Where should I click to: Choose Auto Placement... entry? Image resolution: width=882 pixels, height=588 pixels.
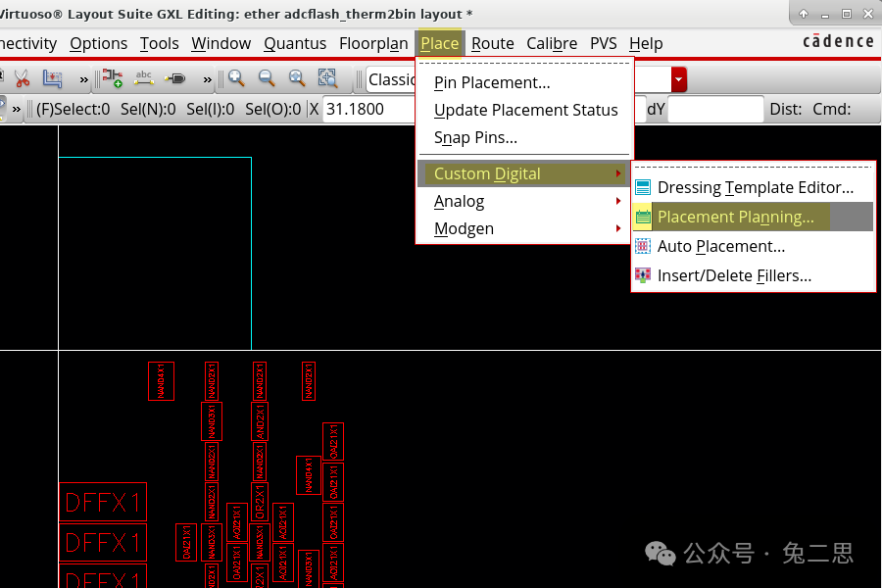click(x=754, y=246)
